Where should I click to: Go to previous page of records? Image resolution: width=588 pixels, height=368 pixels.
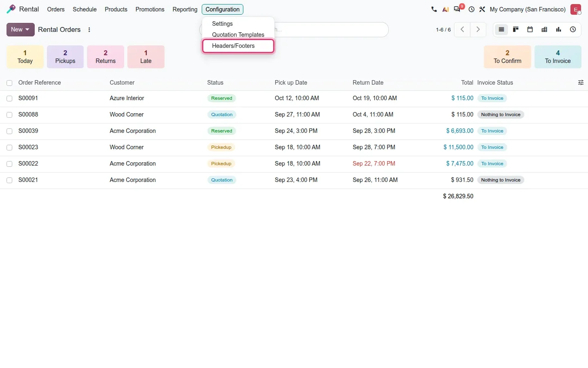(x=462, y=29)
